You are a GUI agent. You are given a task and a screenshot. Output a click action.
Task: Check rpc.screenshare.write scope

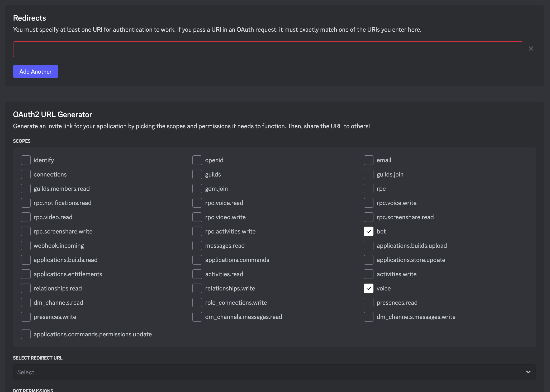click(26, 231)
